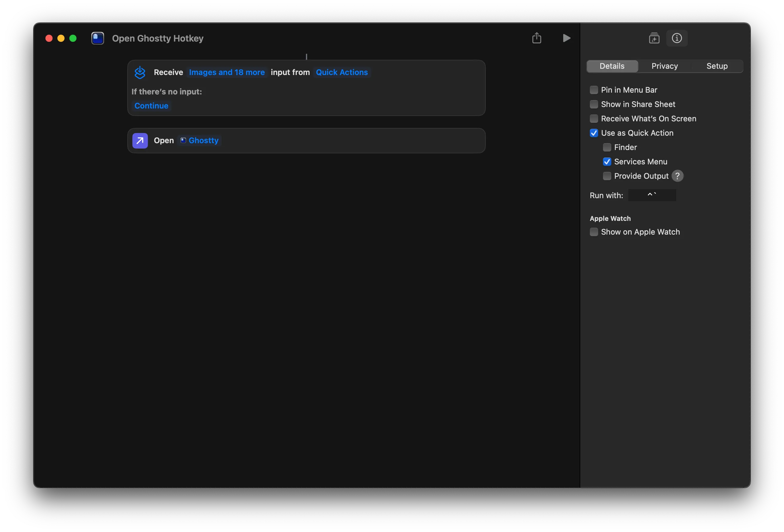
Task: Change the Continue no-input behavior
Action: pos(151,106)
